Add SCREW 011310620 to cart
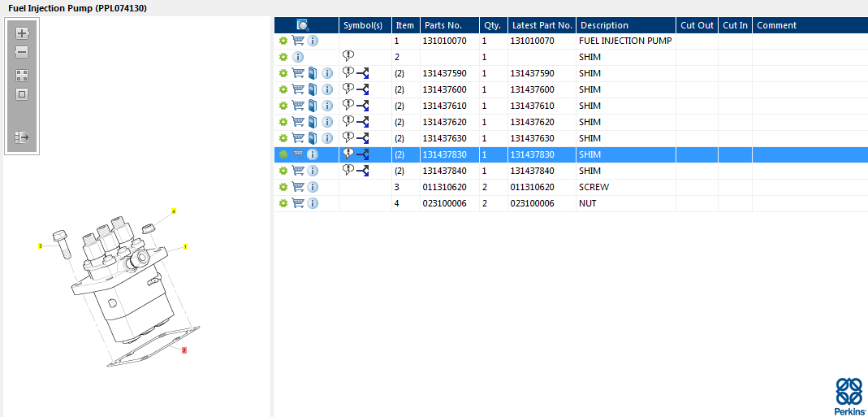The height and width of the screenshot is (417, 868). [x=298, y=187]
